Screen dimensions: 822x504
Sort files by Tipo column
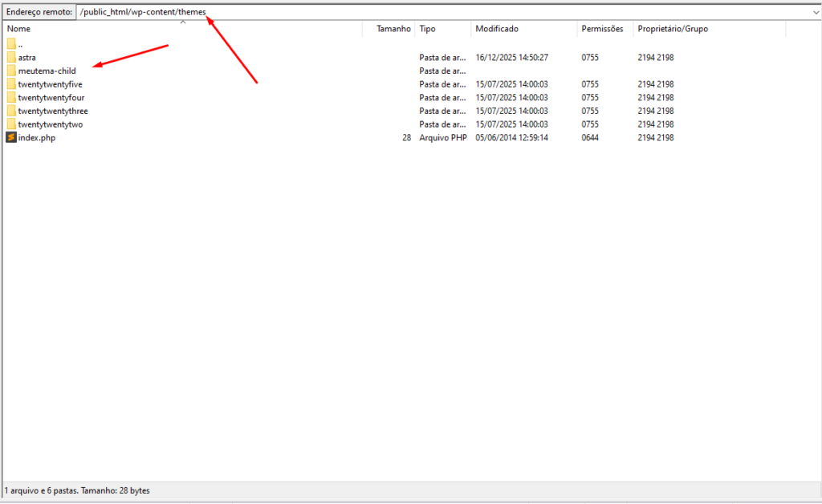point(427,29)
